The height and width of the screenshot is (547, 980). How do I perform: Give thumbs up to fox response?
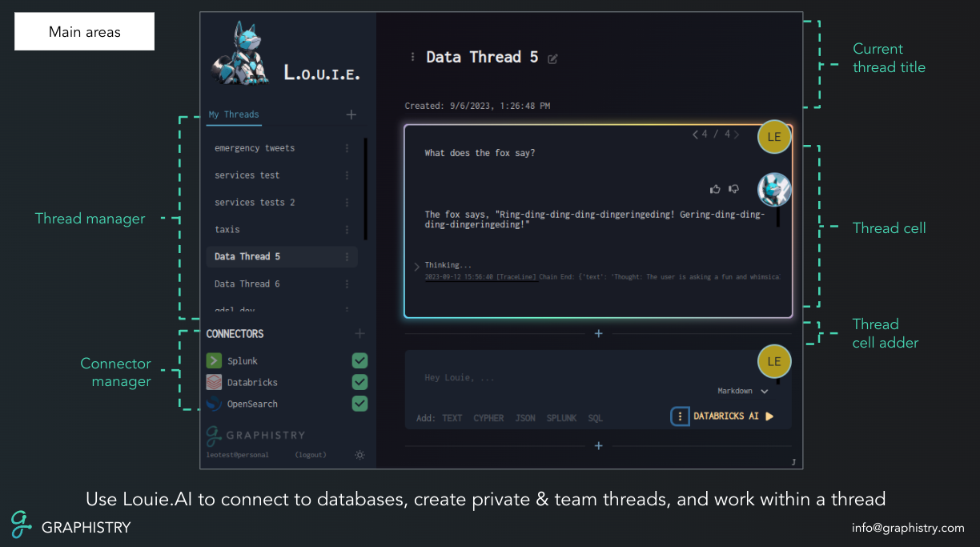[715, 189]
